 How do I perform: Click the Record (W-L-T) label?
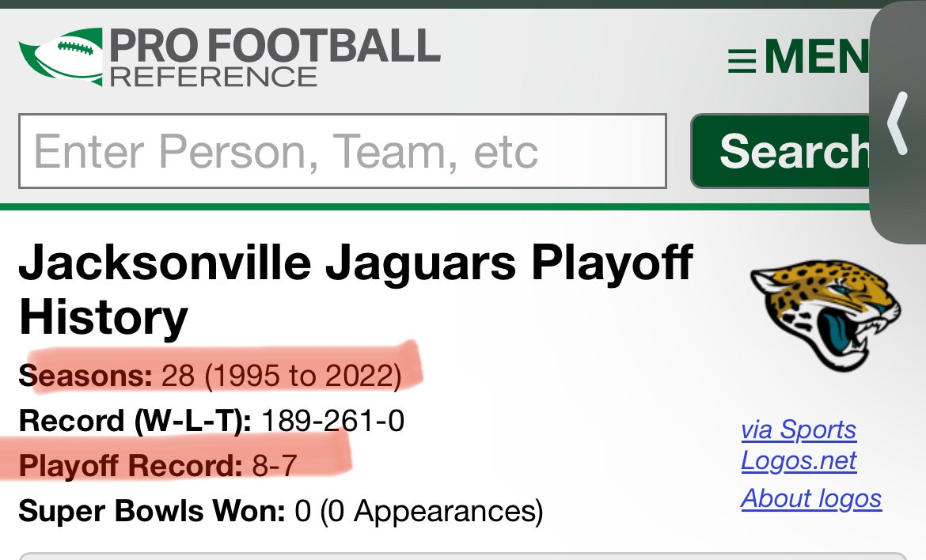click(135, 421)
